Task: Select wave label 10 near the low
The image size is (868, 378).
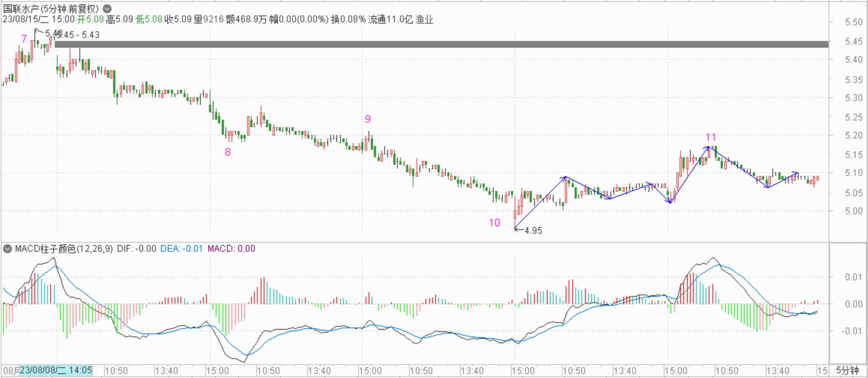Action: [494, 222]
